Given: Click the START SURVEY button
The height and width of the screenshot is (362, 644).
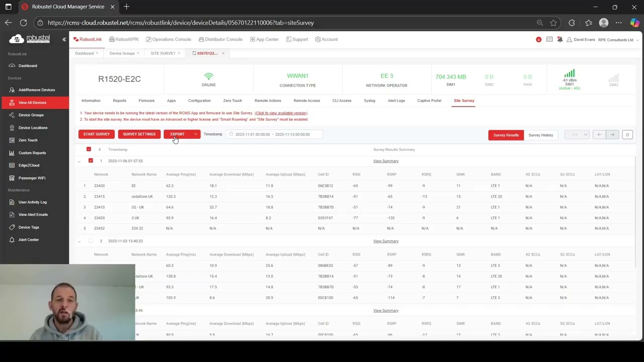Looking at the screenshot, I should pyautogui.click(x=97, y=134).
